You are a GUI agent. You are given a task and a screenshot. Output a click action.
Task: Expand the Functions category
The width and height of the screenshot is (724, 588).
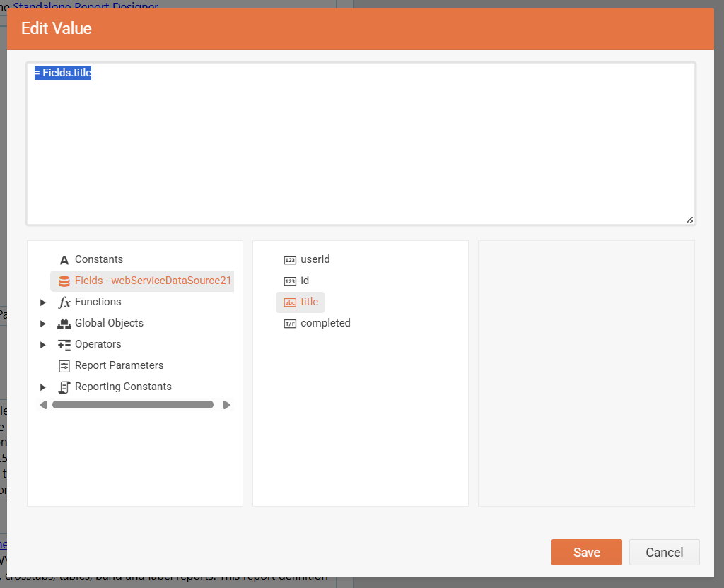pos(43,302)
